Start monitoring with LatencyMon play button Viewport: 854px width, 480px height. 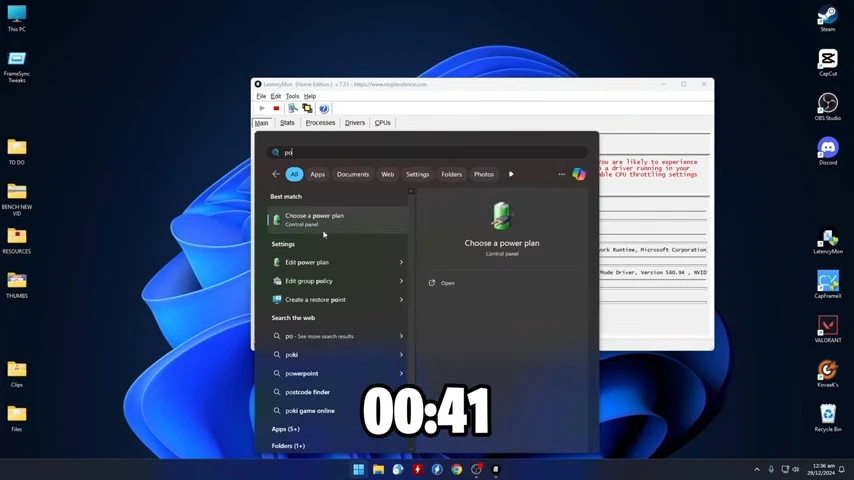(x=262, y=108)
